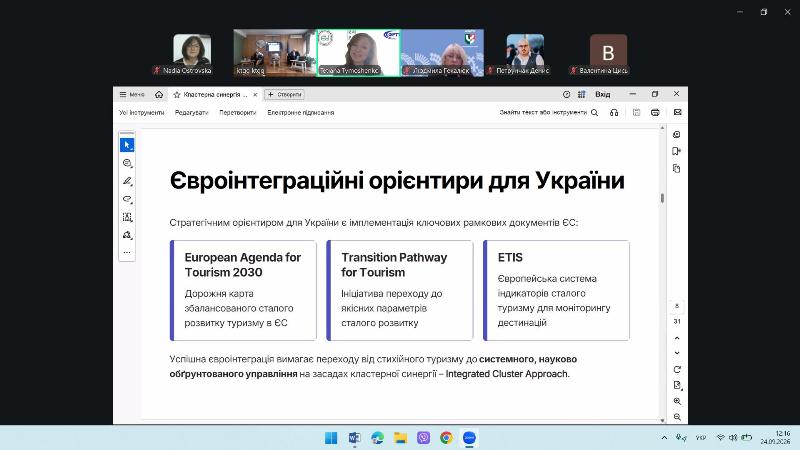This screenshot has width=800, height=450.
Task: Click the Створити new tab button
Action: [285, 94]
